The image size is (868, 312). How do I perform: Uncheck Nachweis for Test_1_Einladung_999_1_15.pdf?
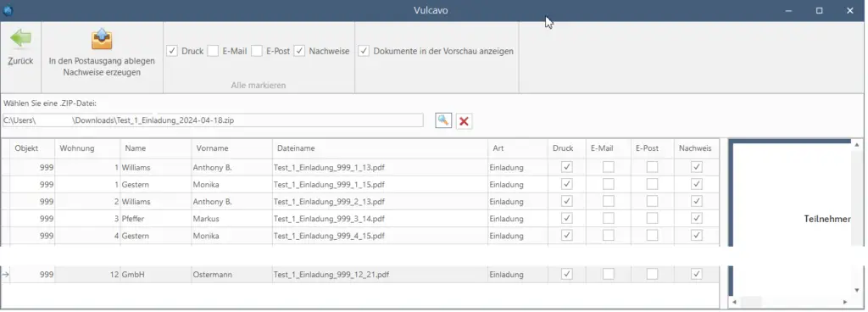(x=697, y=184)
